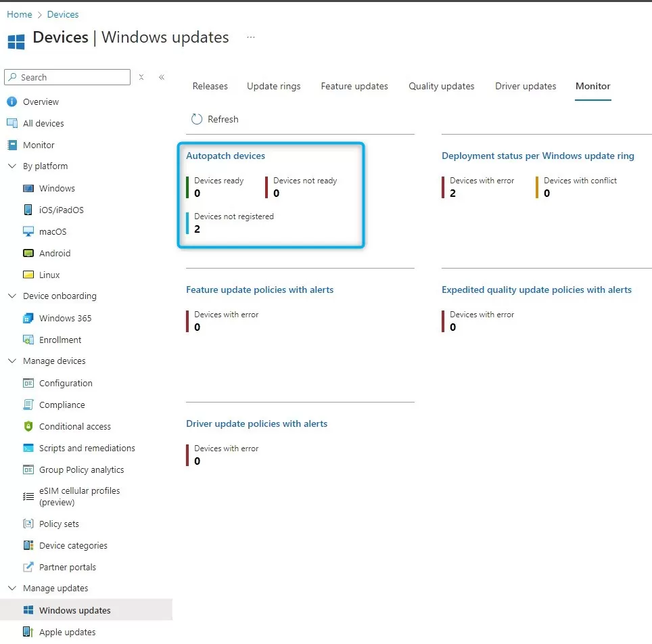Open Expedited quality update policies with alerts
Viewport: 652px width, 644px height.
(x=536, y=290)
